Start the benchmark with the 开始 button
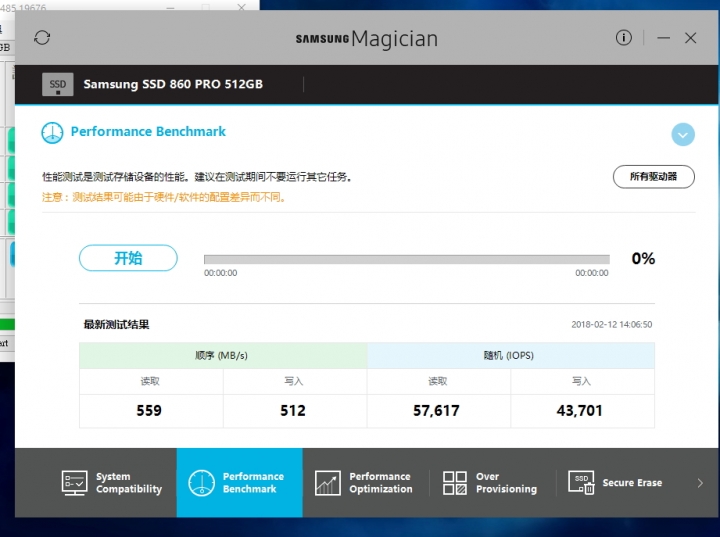This screenshot has width=720, height=537. [128, 258]
